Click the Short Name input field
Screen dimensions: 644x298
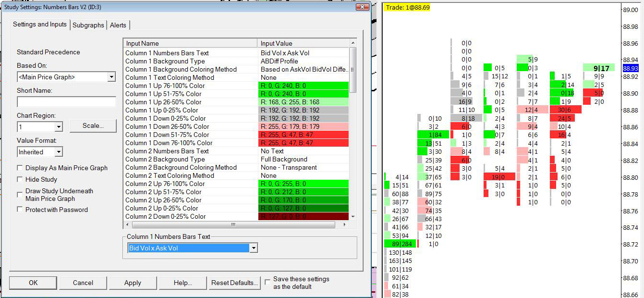point(66,102)
